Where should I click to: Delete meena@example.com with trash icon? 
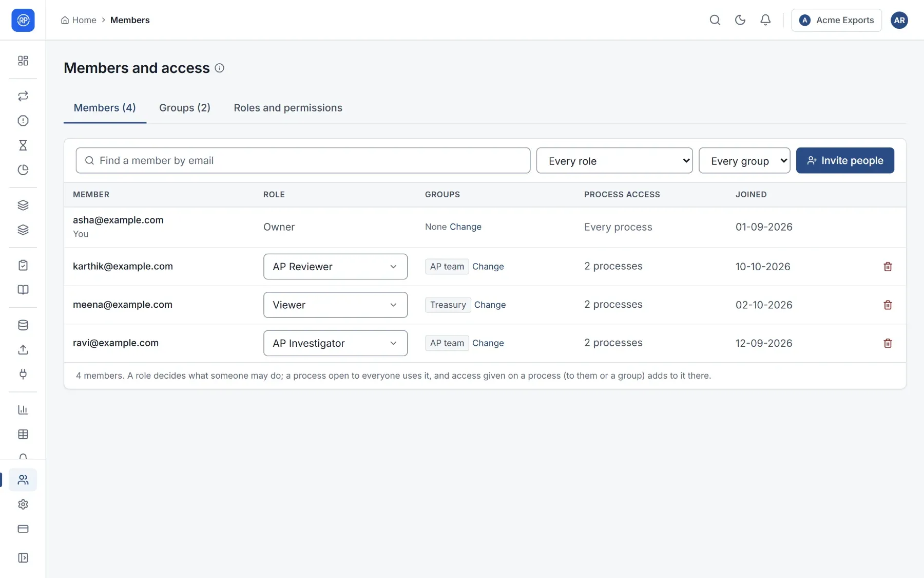(x=888, y=305)
